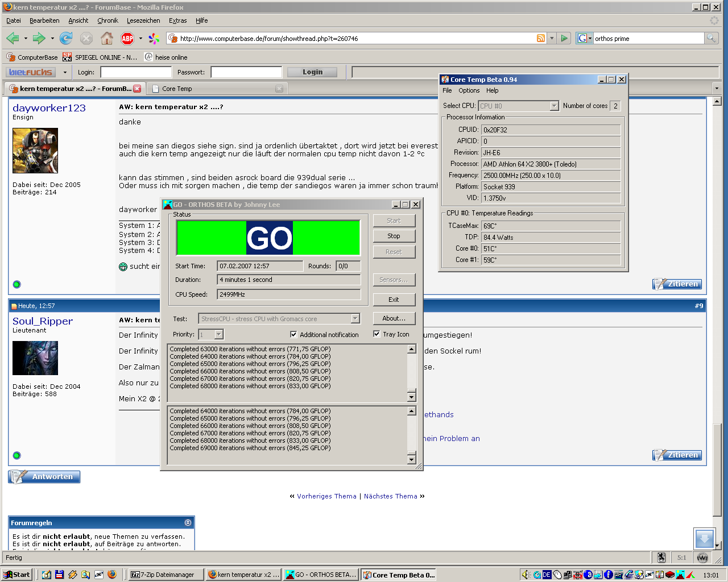Image resolution: width=728 pixels, height=582 pixels.
Task: Open the Chronik menu
Action: click(x=107, y=20)
